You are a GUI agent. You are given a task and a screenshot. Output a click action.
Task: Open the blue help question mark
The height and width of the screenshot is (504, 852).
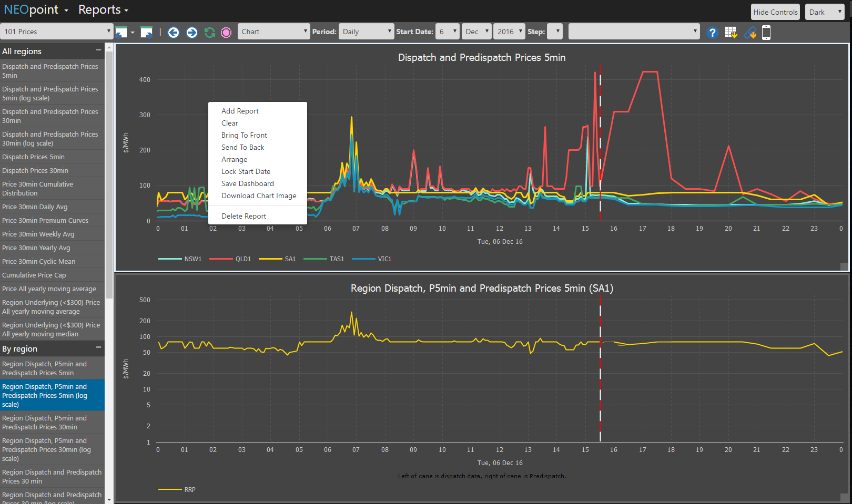coord(712,33)
